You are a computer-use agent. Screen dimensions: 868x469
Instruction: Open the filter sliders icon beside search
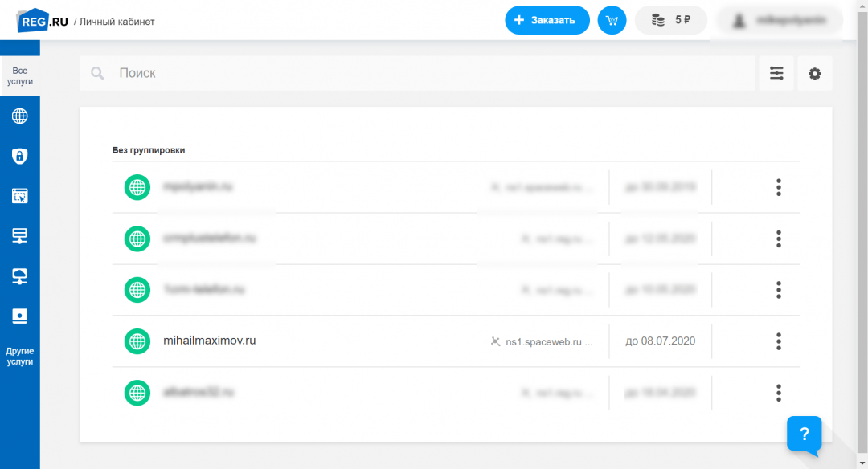776,73
